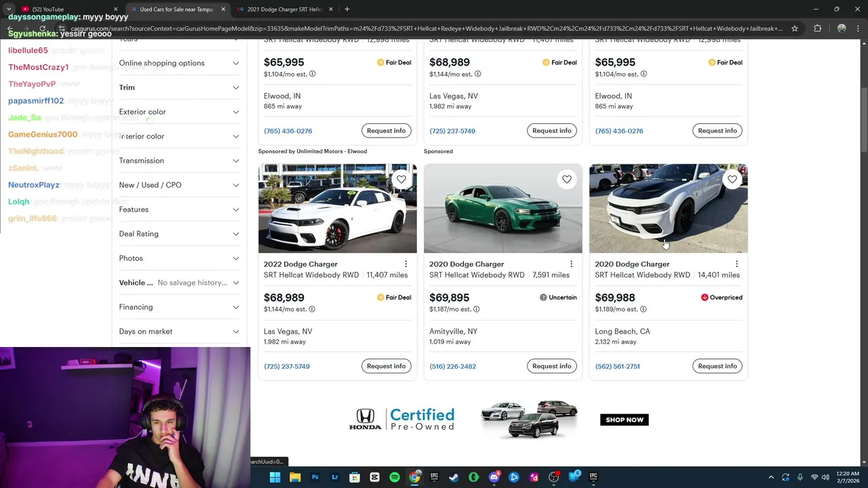
Task: Open the green 2020 Dodge Charger photo
Action: 503,208
